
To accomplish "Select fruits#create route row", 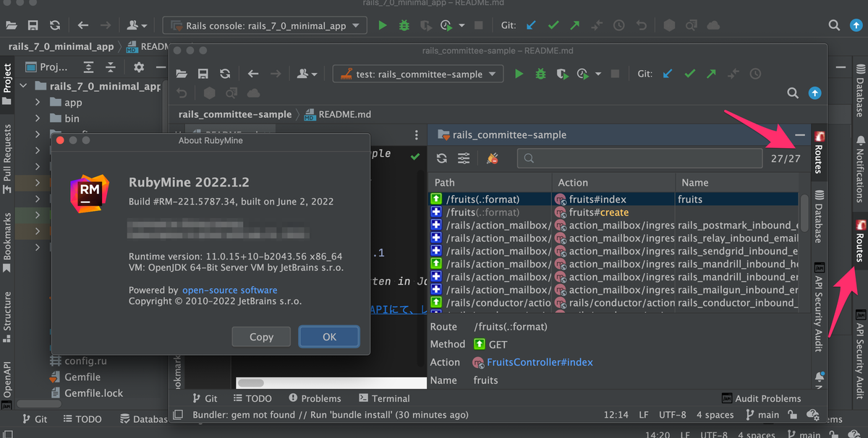I will pyautogui.click(x=613, y=212).
